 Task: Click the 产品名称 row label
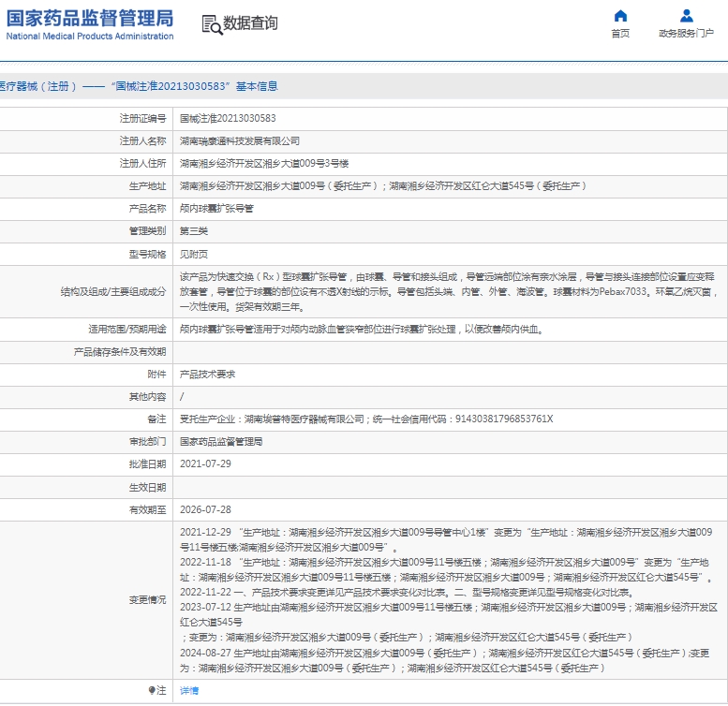pos(147,209)
